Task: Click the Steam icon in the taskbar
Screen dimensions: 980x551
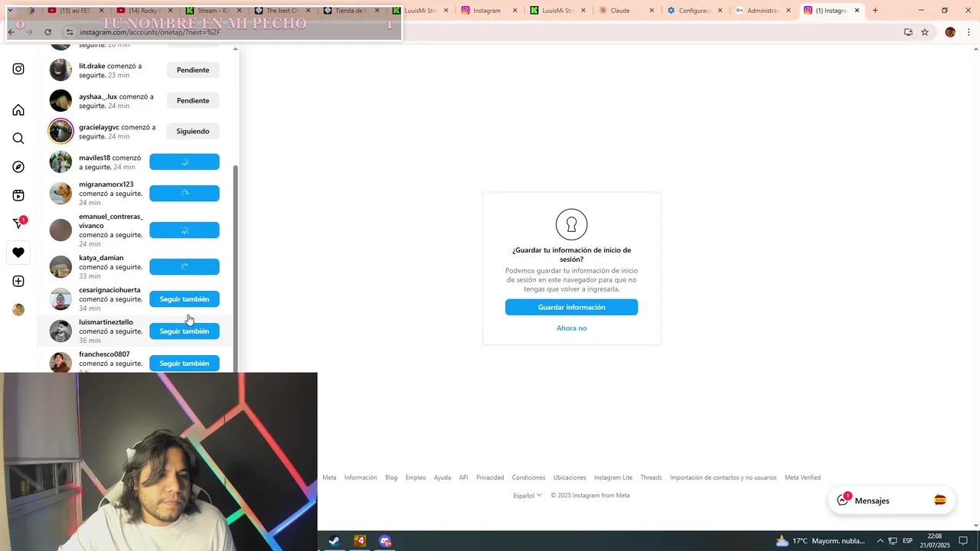Action: pyautogui.click(x=335, y=541)
